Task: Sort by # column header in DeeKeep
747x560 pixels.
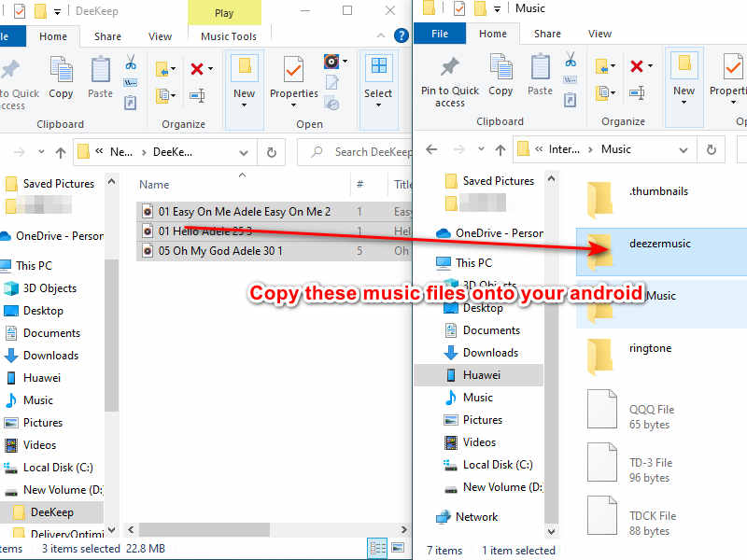Action: point(359,184)
